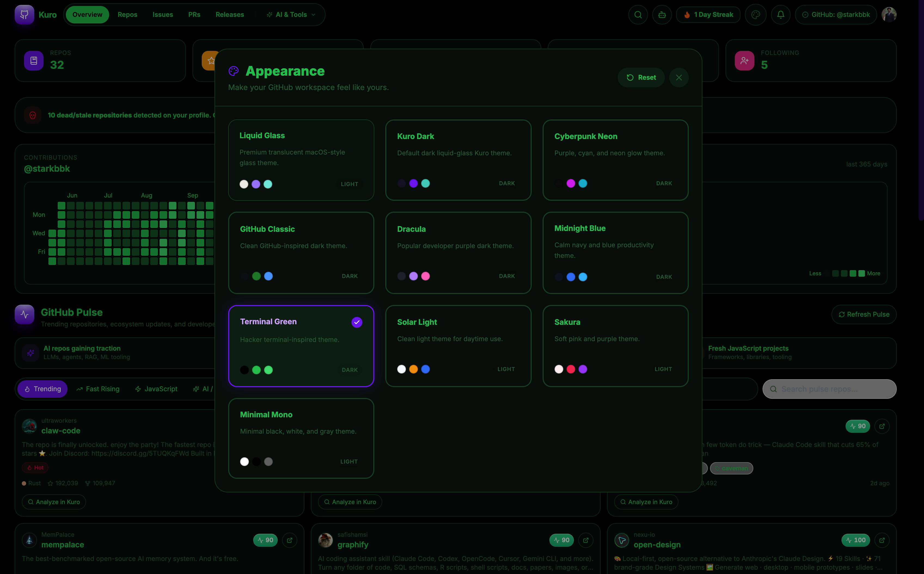Click Solar Light orange color swatch

(413, 369)
